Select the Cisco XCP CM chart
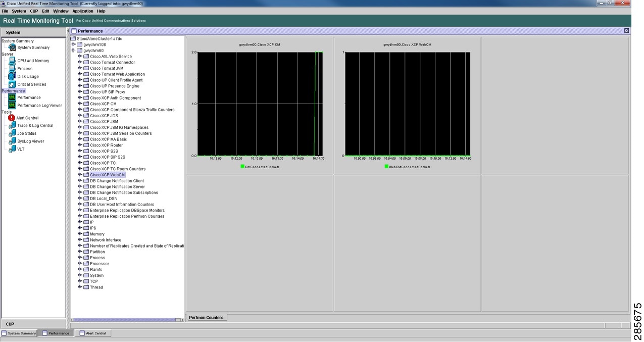This screenshot has height=342, width=644. click(260, 105)
